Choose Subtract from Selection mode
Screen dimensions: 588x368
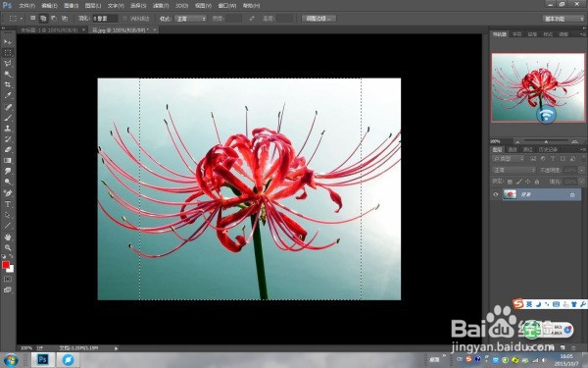coord(54,18)
